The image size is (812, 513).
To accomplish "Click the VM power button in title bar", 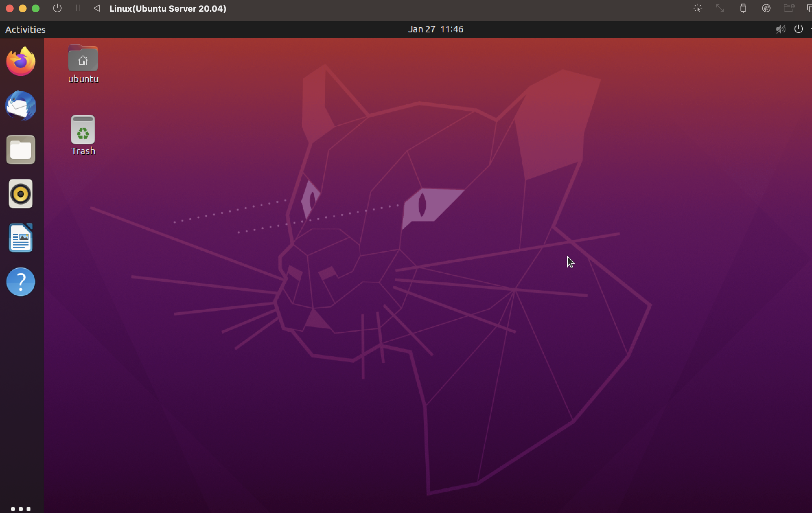I will point(57,8).
